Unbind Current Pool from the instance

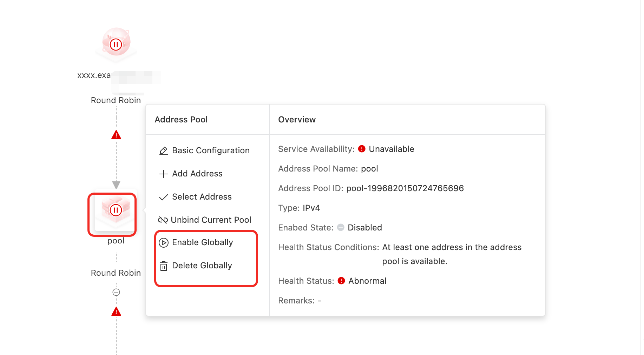tap(211, 220)
